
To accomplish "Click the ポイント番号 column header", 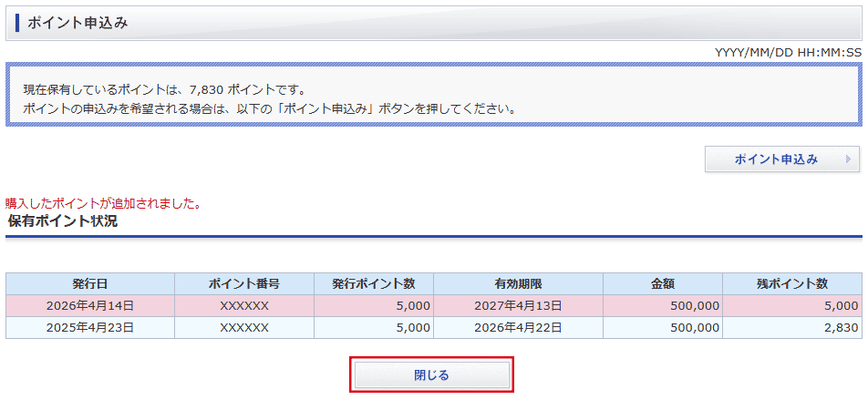I will point(244,283).
